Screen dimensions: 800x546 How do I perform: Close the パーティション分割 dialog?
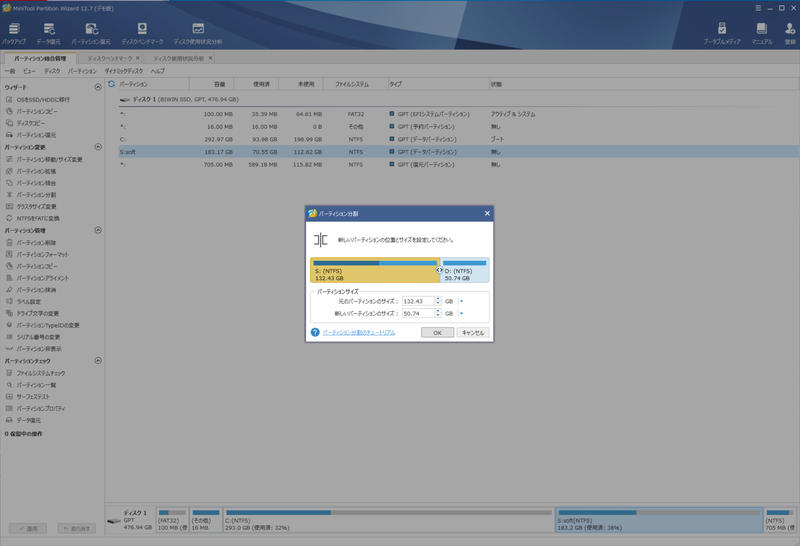coord(487,213)
